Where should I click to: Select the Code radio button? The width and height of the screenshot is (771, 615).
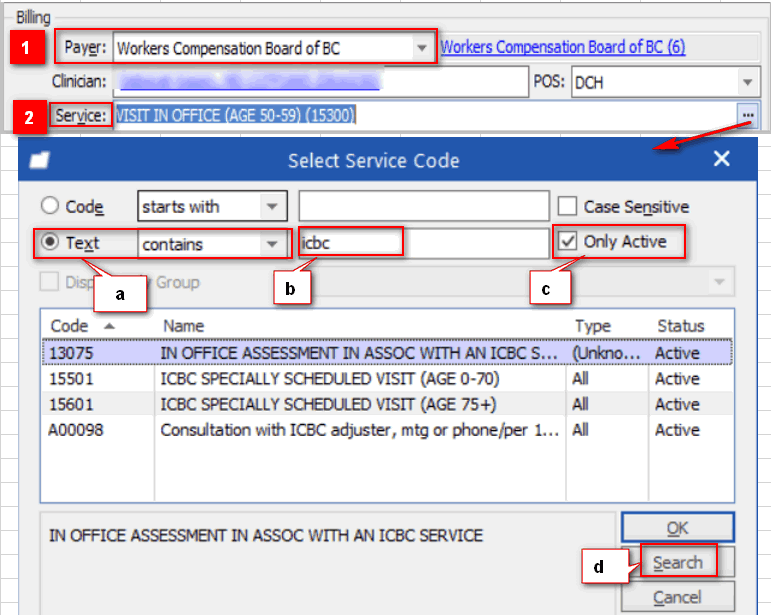pos(50,207)
